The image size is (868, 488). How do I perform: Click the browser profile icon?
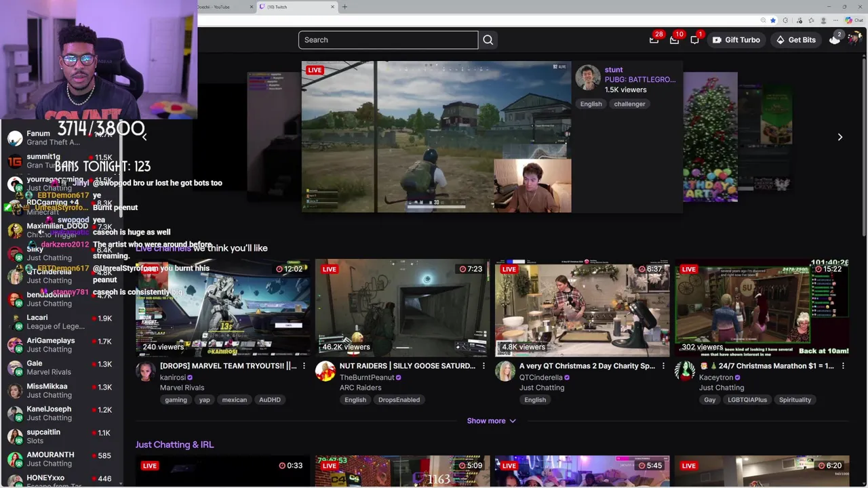coord(823,20)
